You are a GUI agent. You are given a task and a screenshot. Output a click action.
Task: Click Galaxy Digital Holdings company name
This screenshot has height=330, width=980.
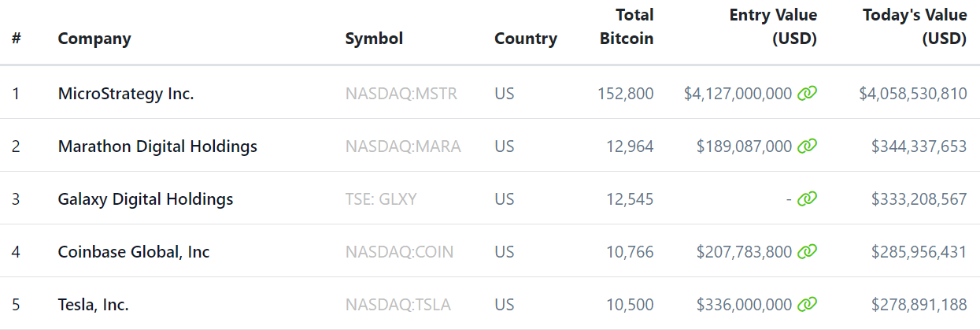(x=146, y=199)
